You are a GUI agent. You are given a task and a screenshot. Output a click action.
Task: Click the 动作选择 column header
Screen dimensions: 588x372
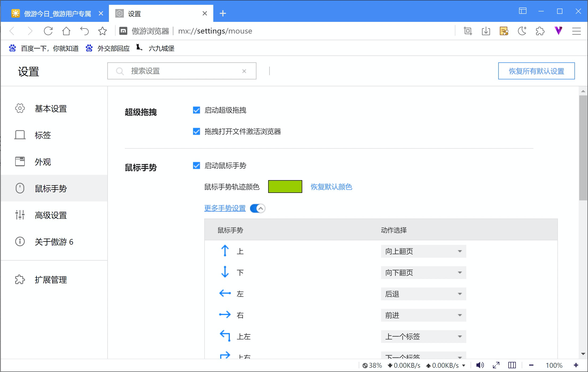click(x=394, y=230)
